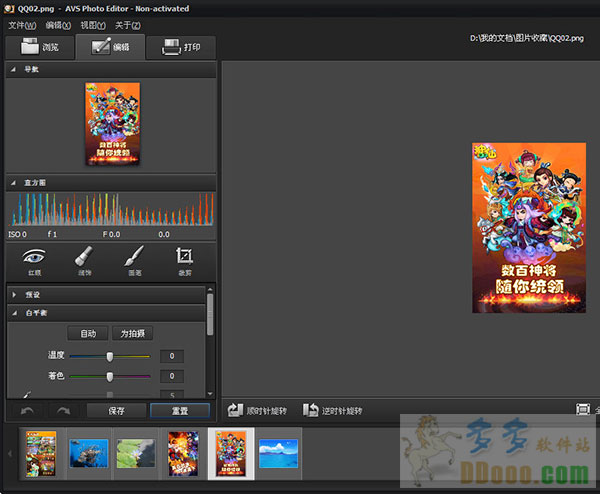Click the 自动 auto white balance button
The width and height of the screenshot is (600, 494).
88,334
